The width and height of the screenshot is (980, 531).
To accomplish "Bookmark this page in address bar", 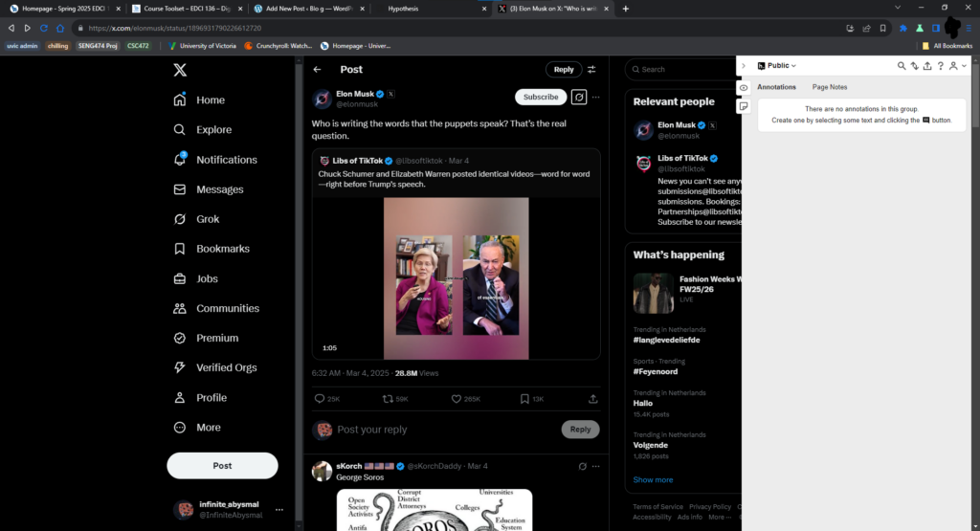I will pos(882,28).
